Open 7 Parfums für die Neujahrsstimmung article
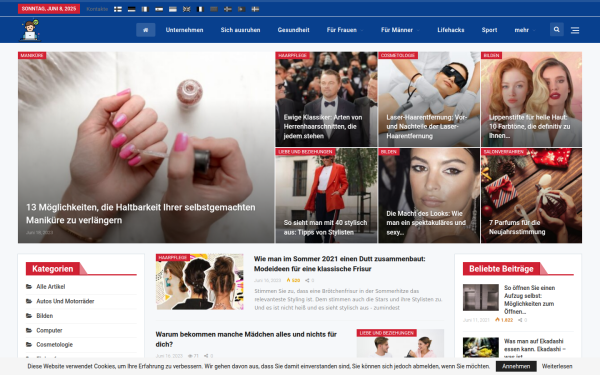600x375 pixels. [x=517, y=227]
